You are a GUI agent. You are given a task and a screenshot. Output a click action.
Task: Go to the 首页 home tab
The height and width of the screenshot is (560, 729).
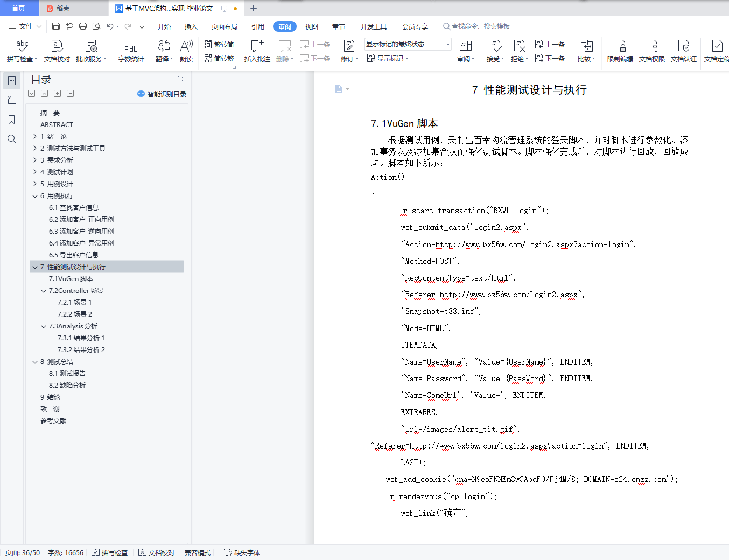click(19, 8)
